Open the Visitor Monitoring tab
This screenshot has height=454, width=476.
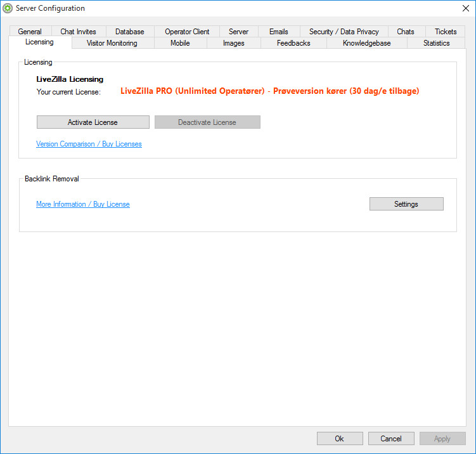pyautogui.click(x=112, y=43)
